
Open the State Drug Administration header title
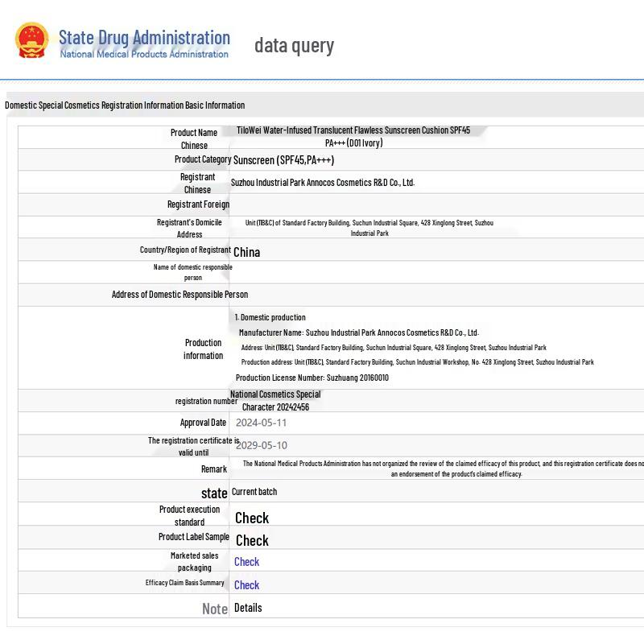(x=144, y=37)
